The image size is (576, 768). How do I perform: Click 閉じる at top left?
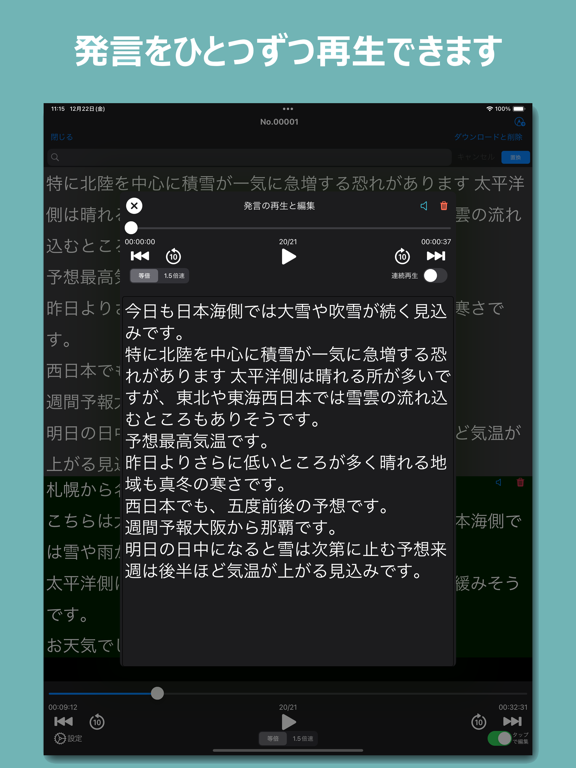(x=62, y=137)
